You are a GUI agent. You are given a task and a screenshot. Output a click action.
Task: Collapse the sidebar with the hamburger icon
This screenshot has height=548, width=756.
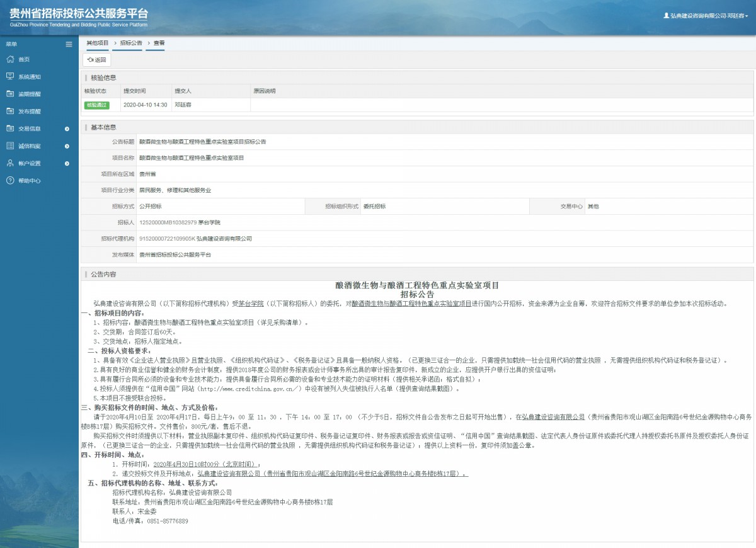(69, 44)
